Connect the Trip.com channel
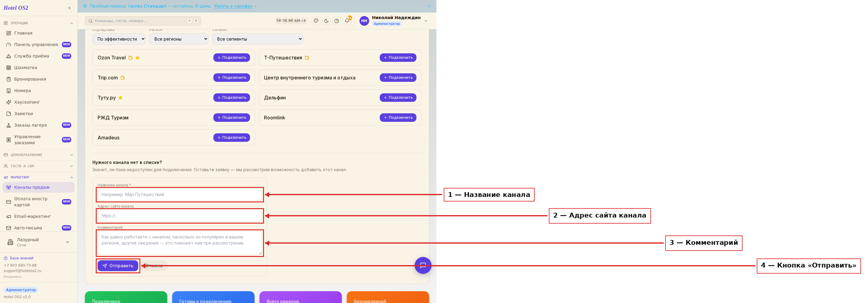 coord(232,78)
